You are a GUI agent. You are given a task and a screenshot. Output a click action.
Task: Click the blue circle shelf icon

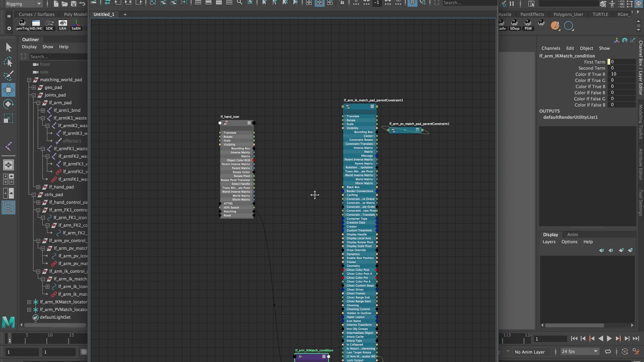569,26
